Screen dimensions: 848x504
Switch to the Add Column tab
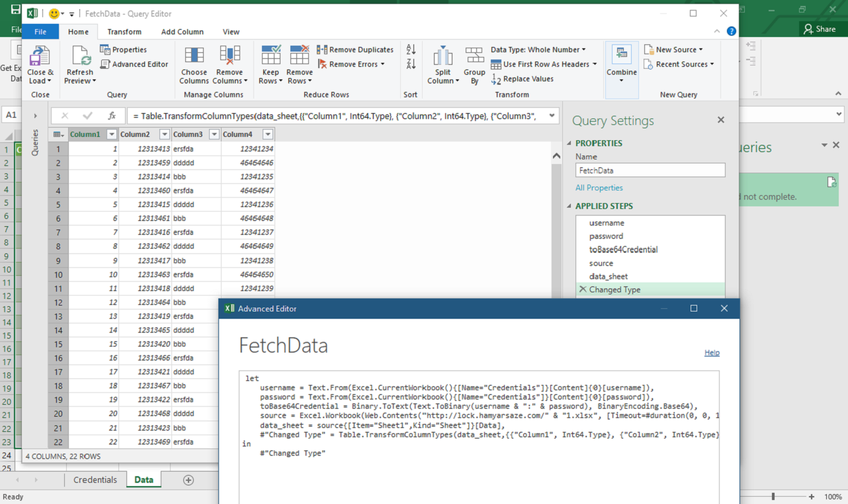tap(183, 32)
